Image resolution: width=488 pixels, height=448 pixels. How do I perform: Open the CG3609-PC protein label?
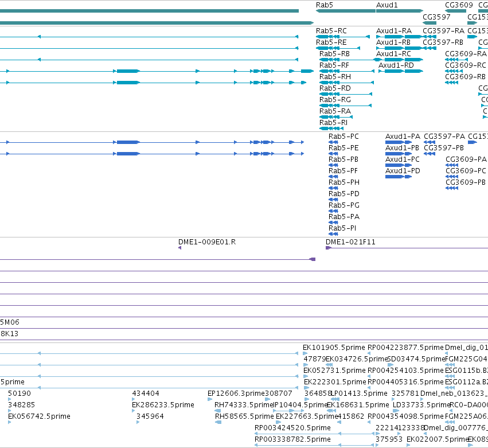coord(466,171)
